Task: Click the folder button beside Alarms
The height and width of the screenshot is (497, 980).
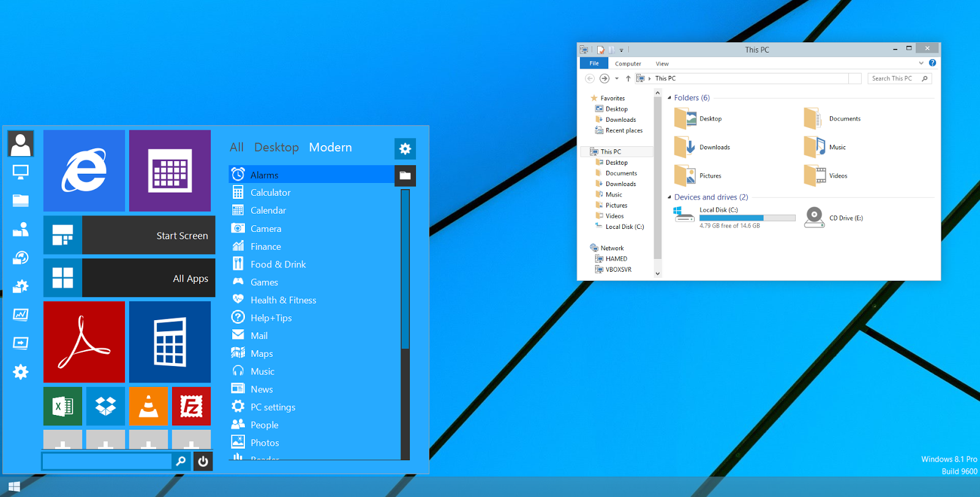Action: (x=405, y=175)
